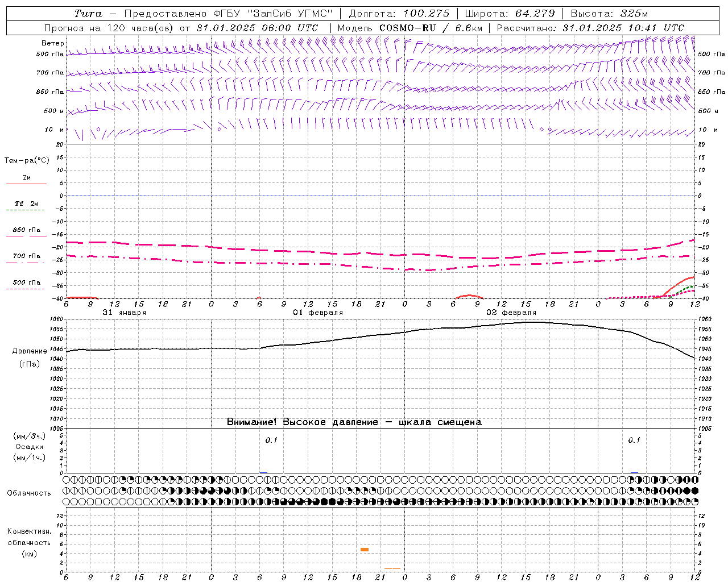Screen dimensions: 728x582
Task: Select the "01 февраля" date label
Action: pos(318,313)
